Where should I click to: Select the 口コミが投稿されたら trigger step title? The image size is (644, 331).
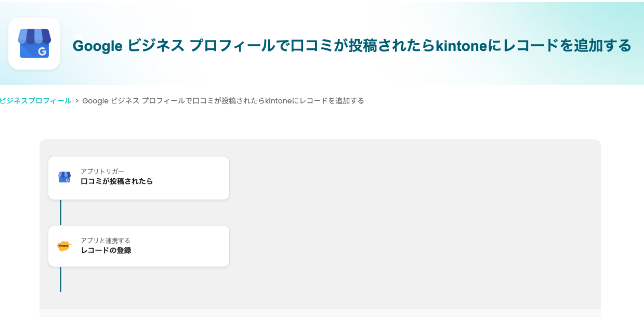(116, 181)
